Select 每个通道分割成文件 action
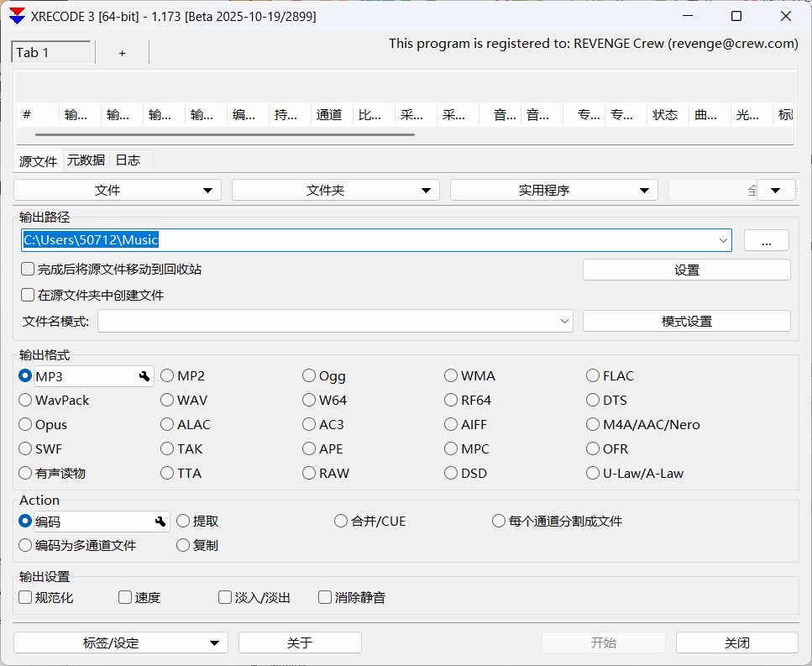Screen dimensions: 812x666 tap(498, 521)
